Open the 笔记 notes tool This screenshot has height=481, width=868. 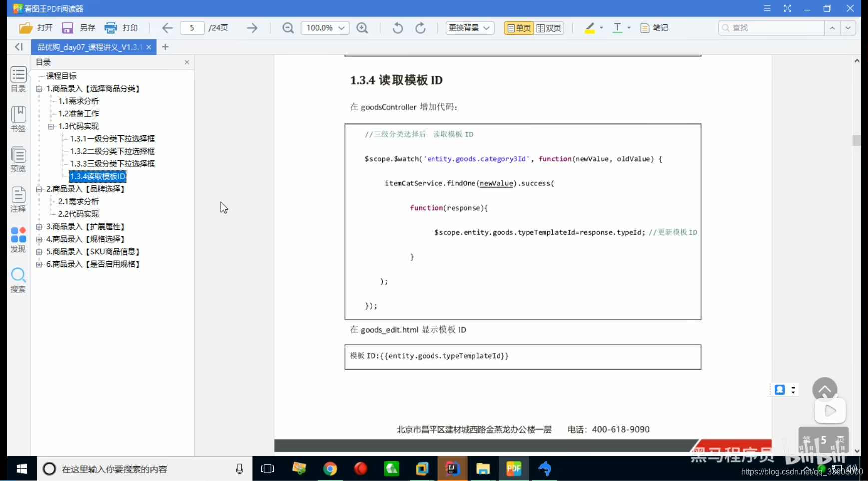click(x=654, y=28)
